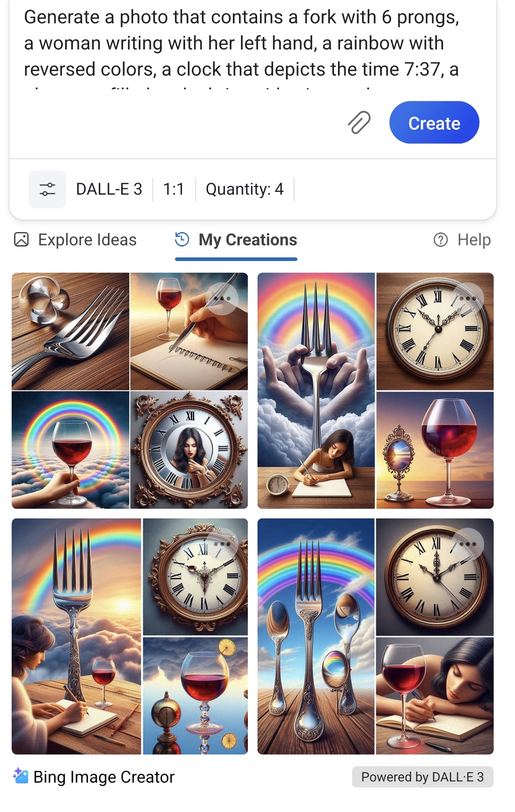Click into the prompt text field
The height and width of the screenshot is (812, 515).
(x=253, y=48)
